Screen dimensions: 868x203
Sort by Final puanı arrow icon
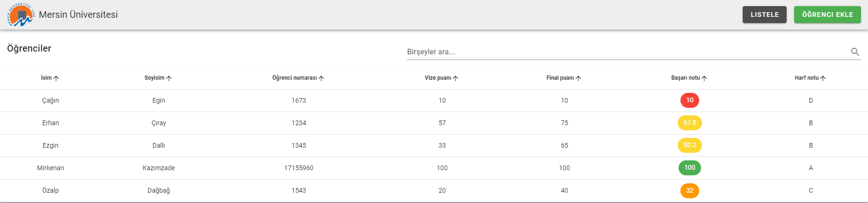(579, 78)
